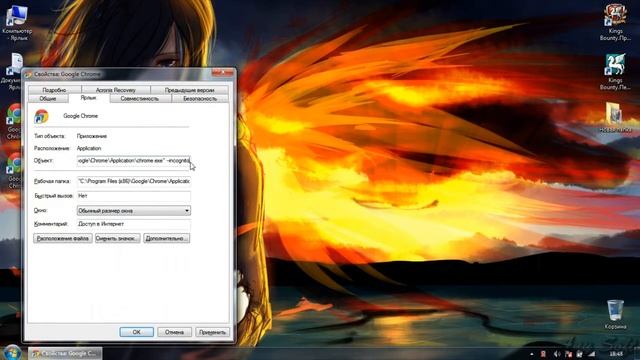
Task: Switch to the Подробно tab
Action: tap(54, 90)
